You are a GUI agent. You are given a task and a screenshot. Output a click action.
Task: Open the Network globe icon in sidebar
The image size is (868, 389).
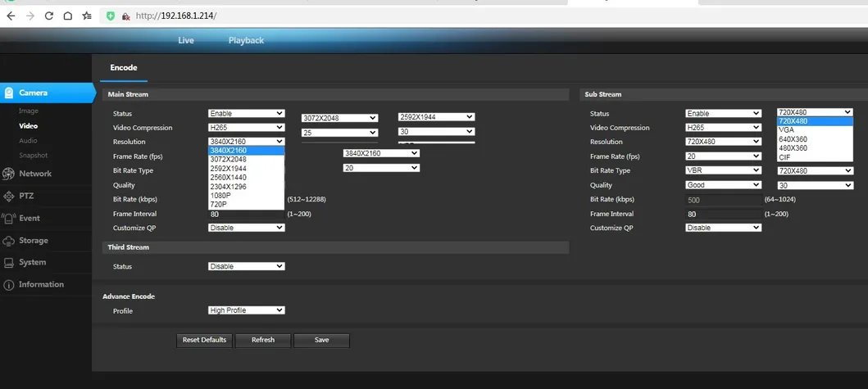[x=8, y=174]
